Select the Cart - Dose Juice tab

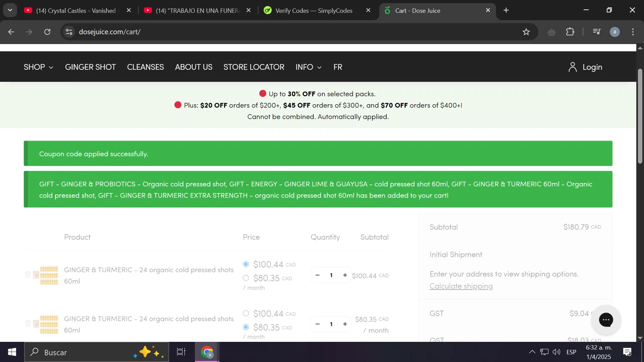[437, 10]
